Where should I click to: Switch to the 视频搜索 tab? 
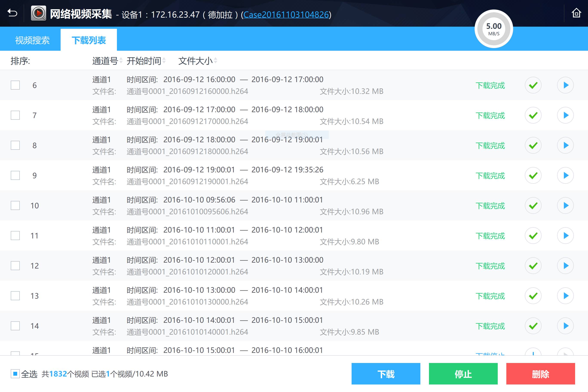[x=32, y=40]
